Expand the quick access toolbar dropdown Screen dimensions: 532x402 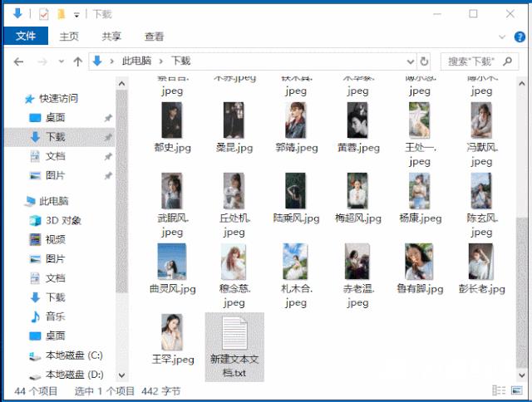tap(76, 15)
